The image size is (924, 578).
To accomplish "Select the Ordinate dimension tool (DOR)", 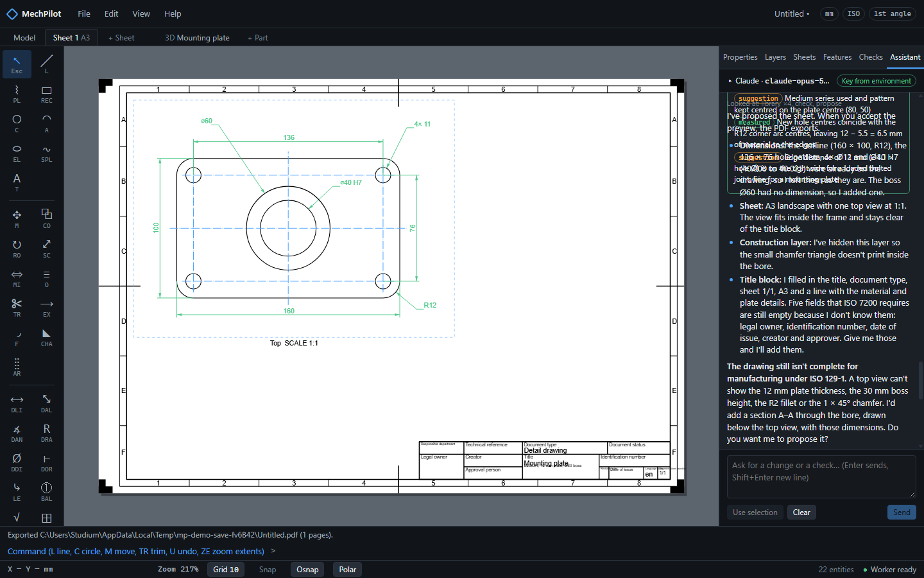I will (x=47, y=462).
